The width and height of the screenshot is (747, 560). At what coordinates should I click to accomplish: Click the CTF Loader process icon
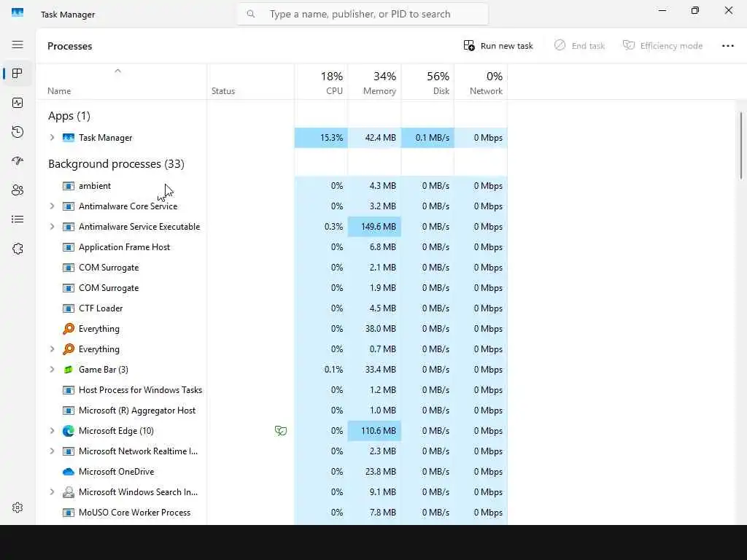(x=69, y=308)
